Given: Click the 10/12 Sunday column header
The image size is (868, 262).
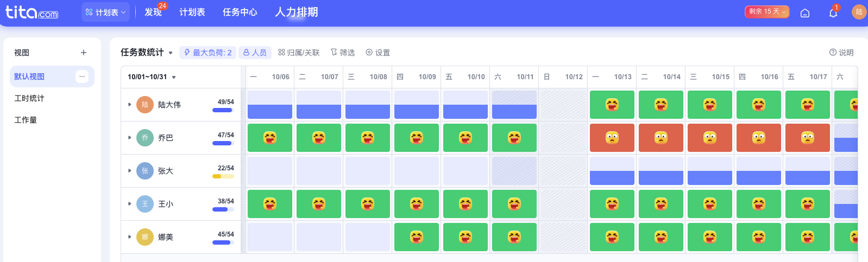Looking at the screenshot, I should [563, 77].
